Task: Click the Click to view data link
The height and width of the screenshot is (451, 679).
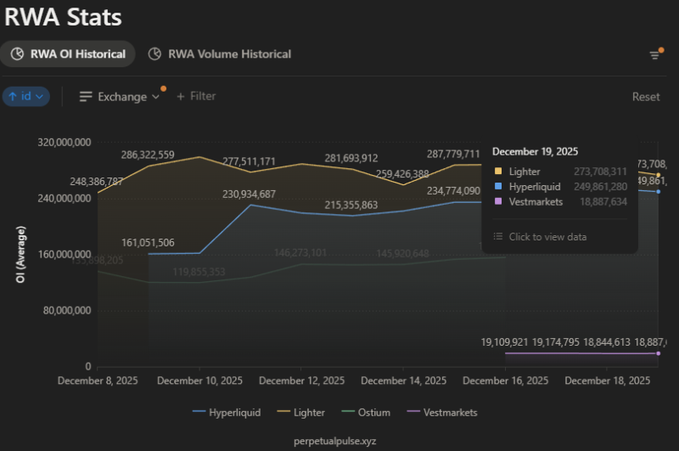Action: [x=548, y=237]
